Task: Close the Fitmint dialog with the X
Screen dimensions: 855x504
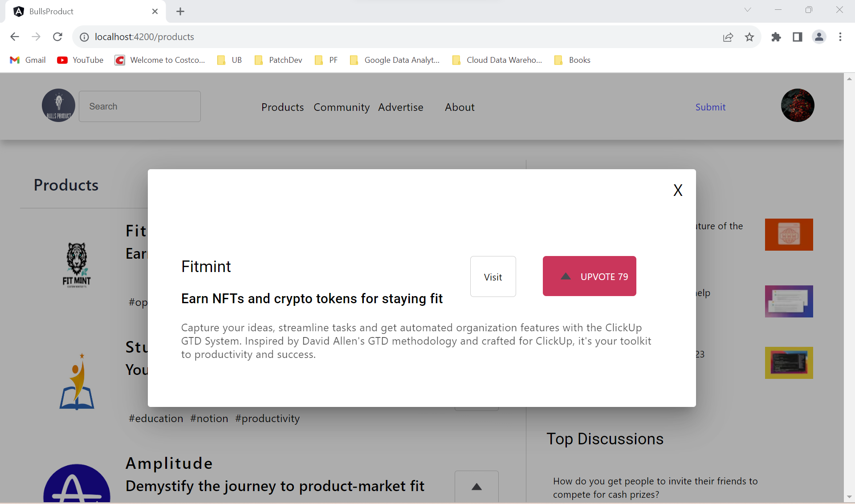Action: (678, 190)
